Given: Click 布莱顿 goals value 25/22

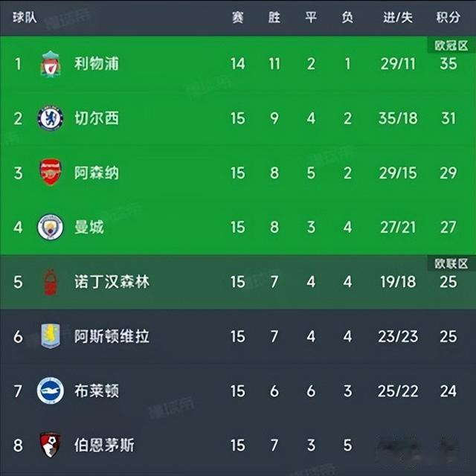Looking at the screenshot, I should 398,391.
